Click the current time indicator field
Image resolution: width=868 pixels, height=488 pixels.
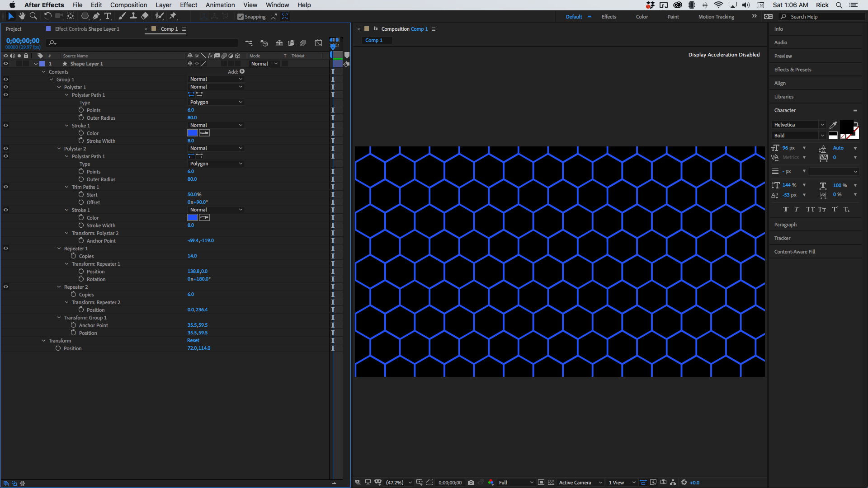(x=23, y=41)
